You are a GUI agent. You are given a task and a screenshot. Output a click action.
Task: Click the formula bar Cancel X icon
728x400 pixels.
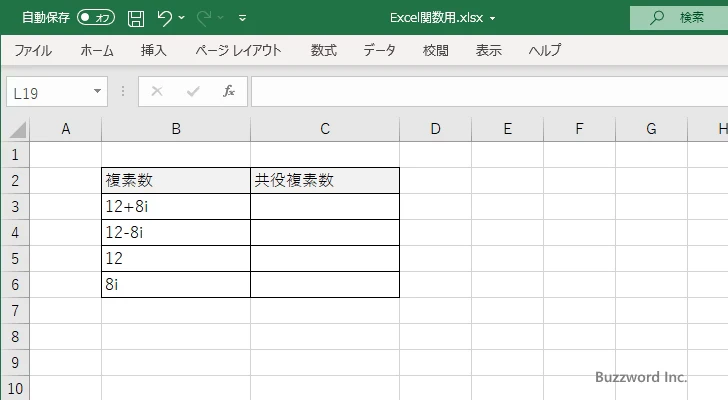point(157,91)
